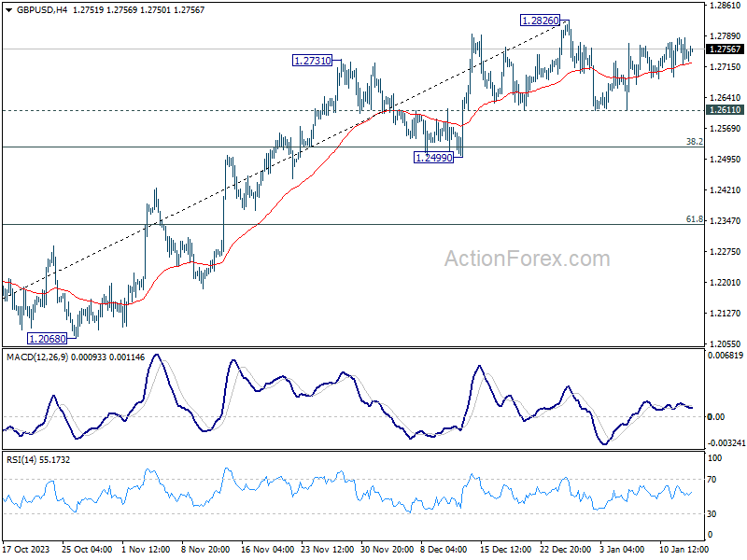Click the 10 Jan 12:00 time label
The image size is (747, 560).
tap(684, 549)
